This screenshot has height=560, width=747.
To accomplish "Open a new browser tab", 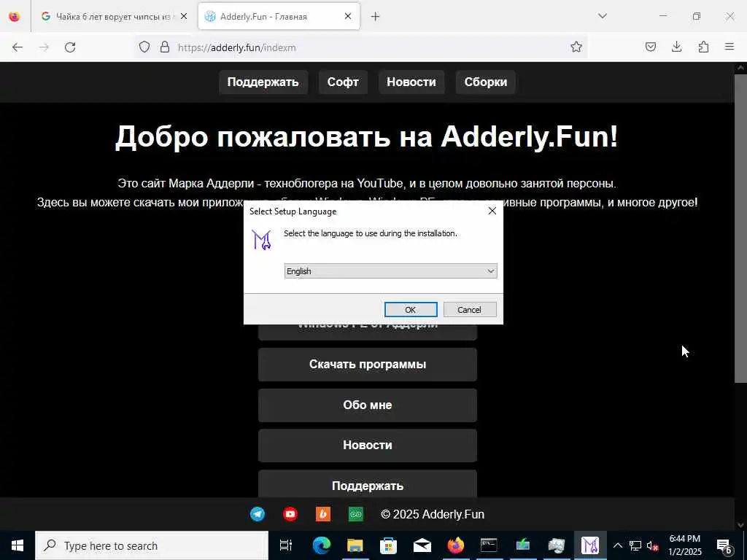I will [x=376, y=17].
